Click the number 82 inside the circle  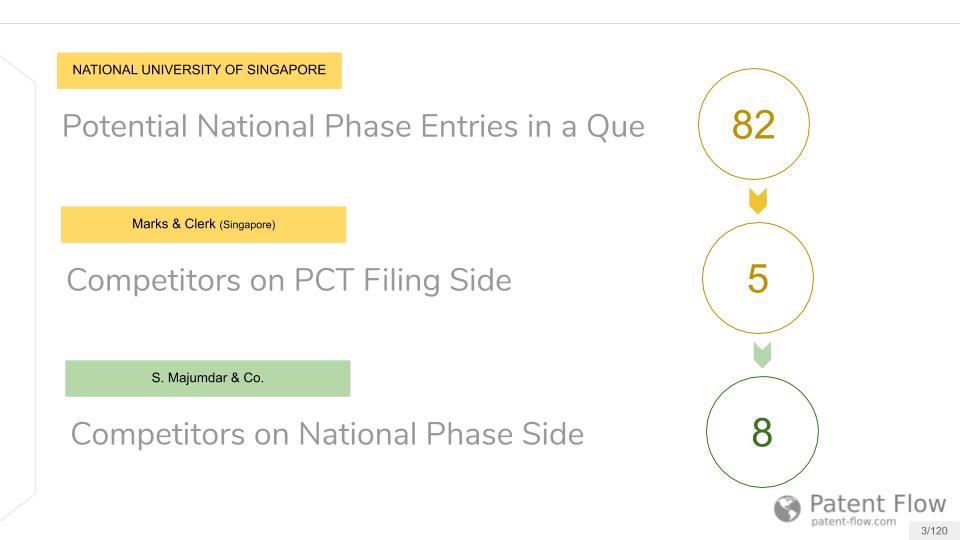coord(754,125)
